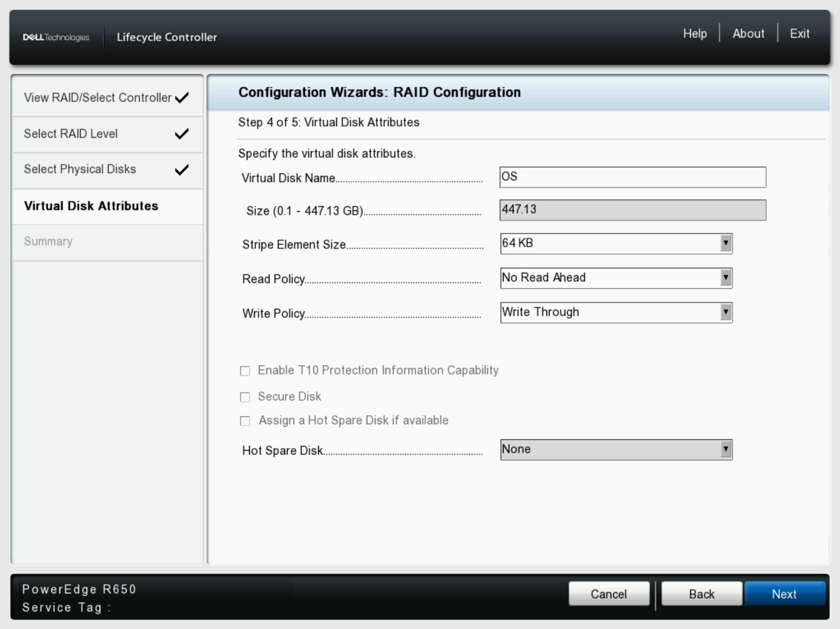
Task: Open the Lifecycle Controller Help page
Action: click(694, 33)
